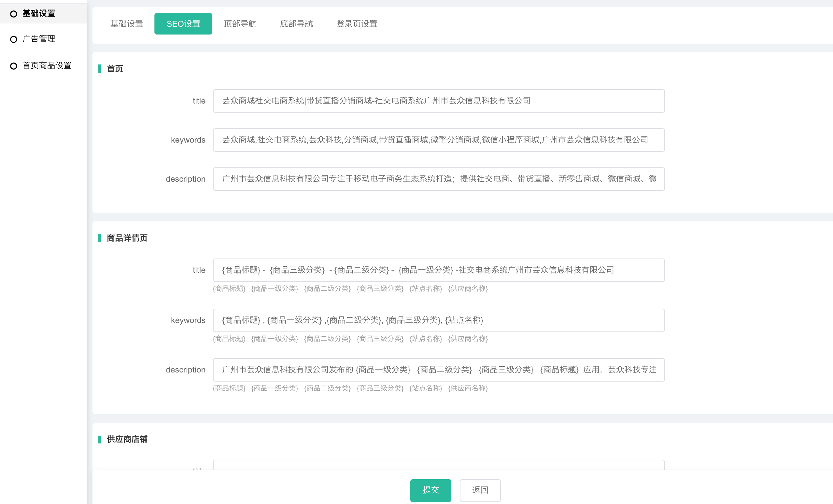The height and width of the screenshot is (504, 833).
Task: Switch to the 基础设置 tab
Action: coord(126,24)
